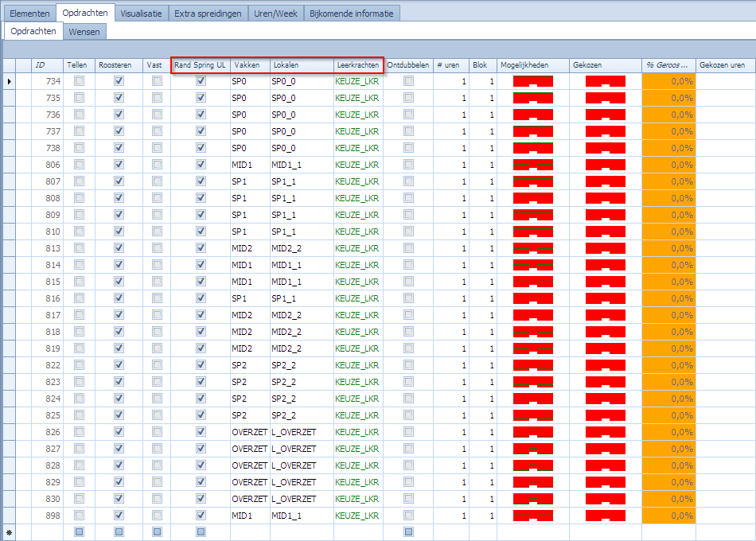Open the Extra spreidingen tab
The image size is (756, 541).
tap(208, 14)
